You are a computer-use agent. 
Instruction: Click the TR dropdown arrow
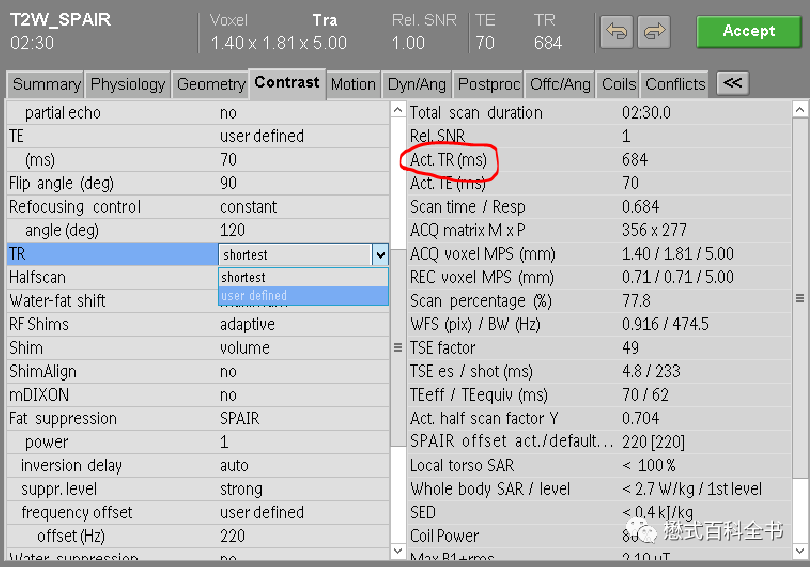(380, 255)
